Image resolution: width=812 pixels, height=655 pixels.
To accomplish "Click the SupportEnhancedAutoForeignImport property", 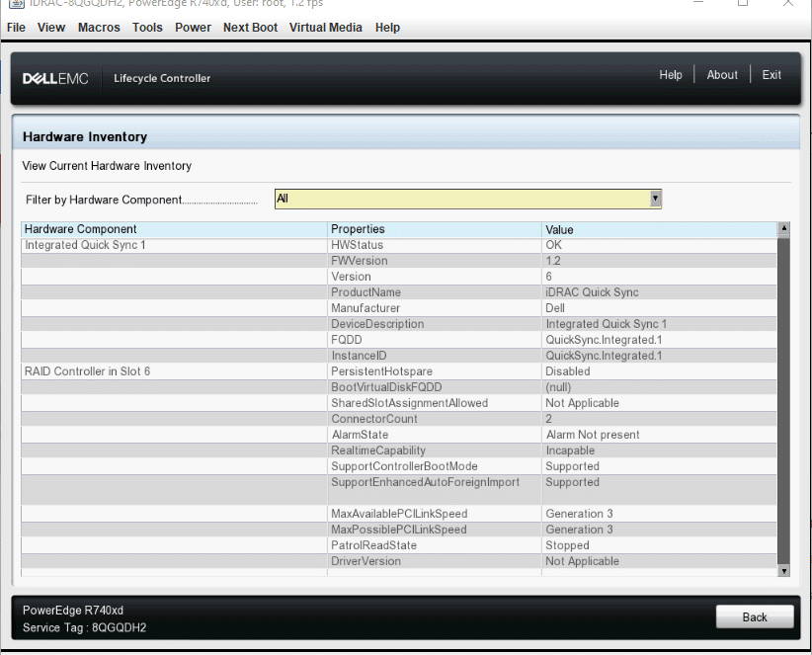I will point(425,482).
